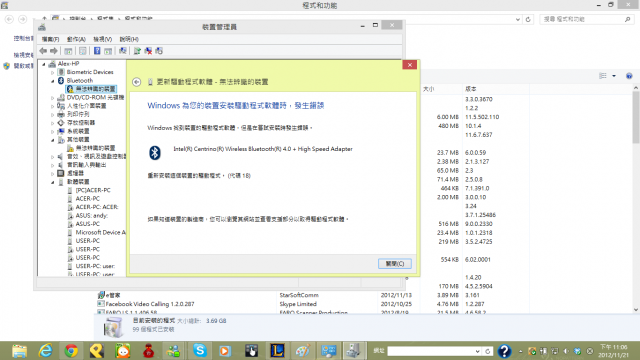640x360 pixels.
Task: Collapse the Bluetooth node
Action: click(52, 81)
